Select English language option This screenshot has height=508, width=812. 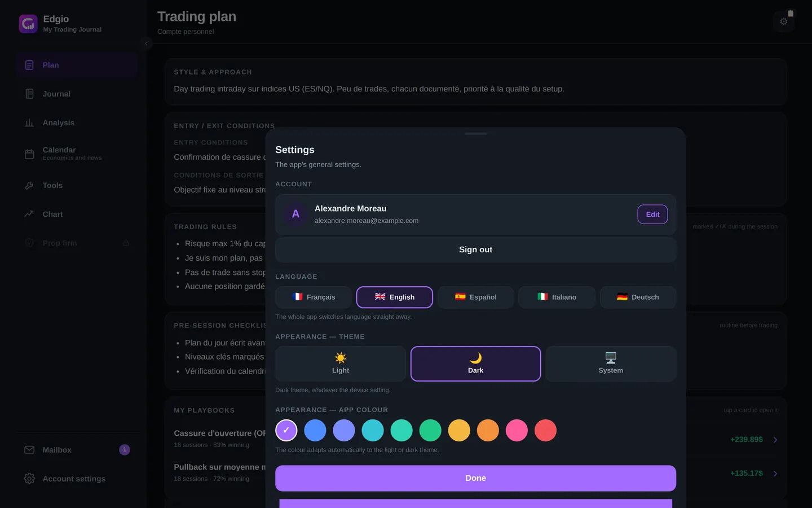395,297
